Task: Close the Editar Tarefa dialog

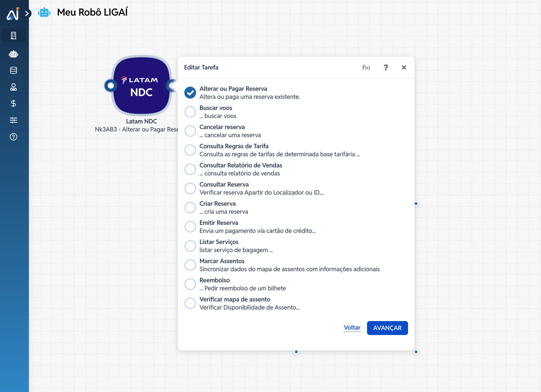Action: 404,68
